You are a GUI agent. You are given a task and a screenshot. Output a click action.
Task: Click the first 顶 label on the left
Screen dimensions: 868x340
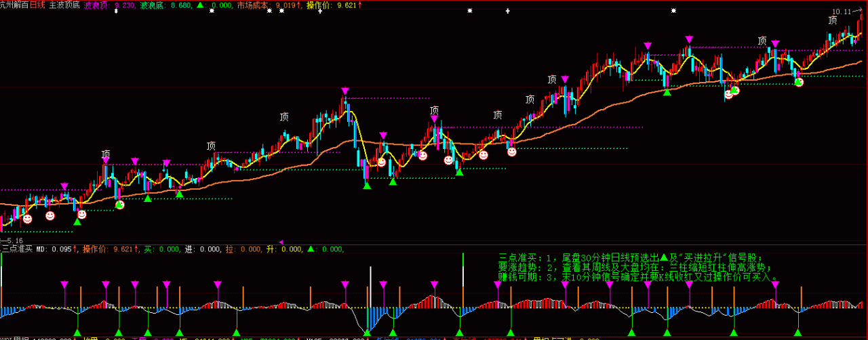pos(106,154)
